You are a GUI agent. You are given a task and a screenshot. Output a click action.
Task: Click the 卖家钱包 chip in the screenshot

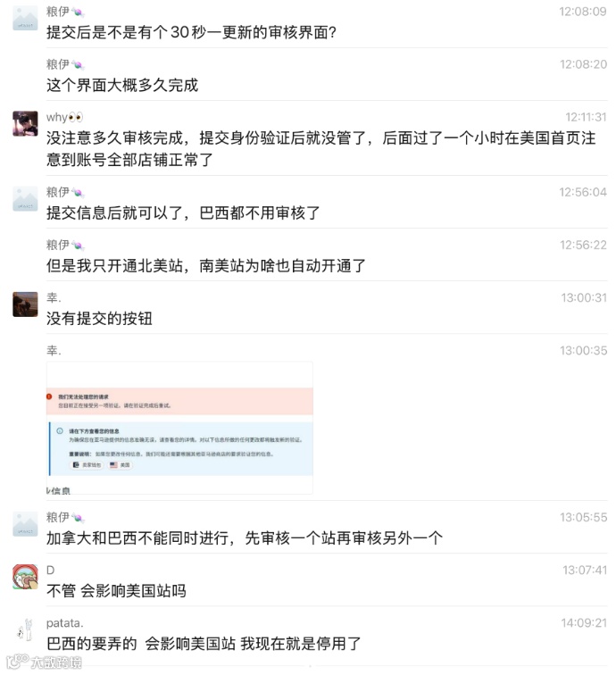tap(87, 465)
